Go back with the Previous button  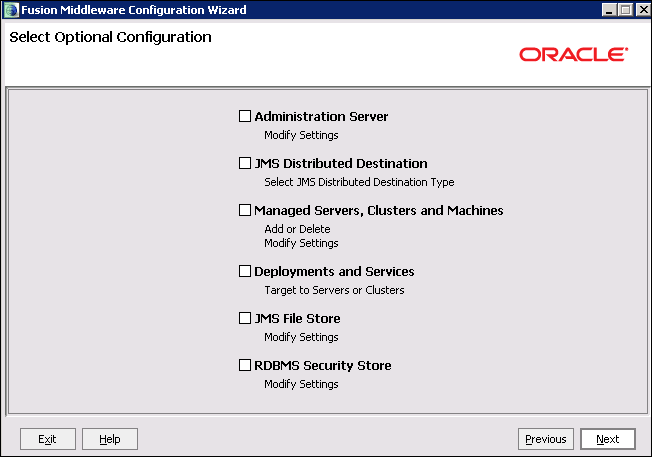(546, 439)
